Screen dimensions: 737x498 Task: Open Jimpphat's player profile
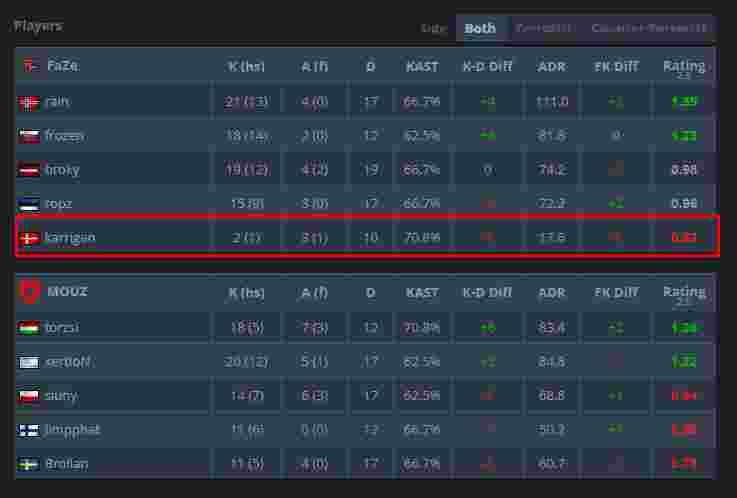[73, 430]
